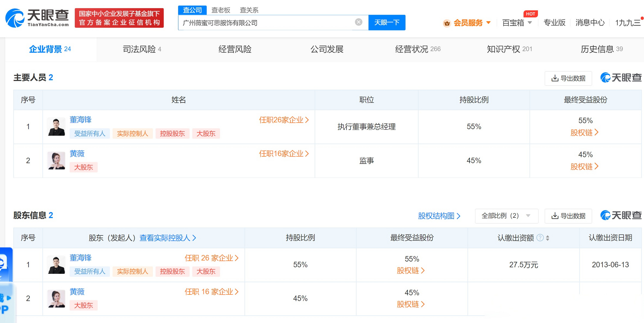Open 任职 26 家企业 link in 股东信息

tap(212, 258)
